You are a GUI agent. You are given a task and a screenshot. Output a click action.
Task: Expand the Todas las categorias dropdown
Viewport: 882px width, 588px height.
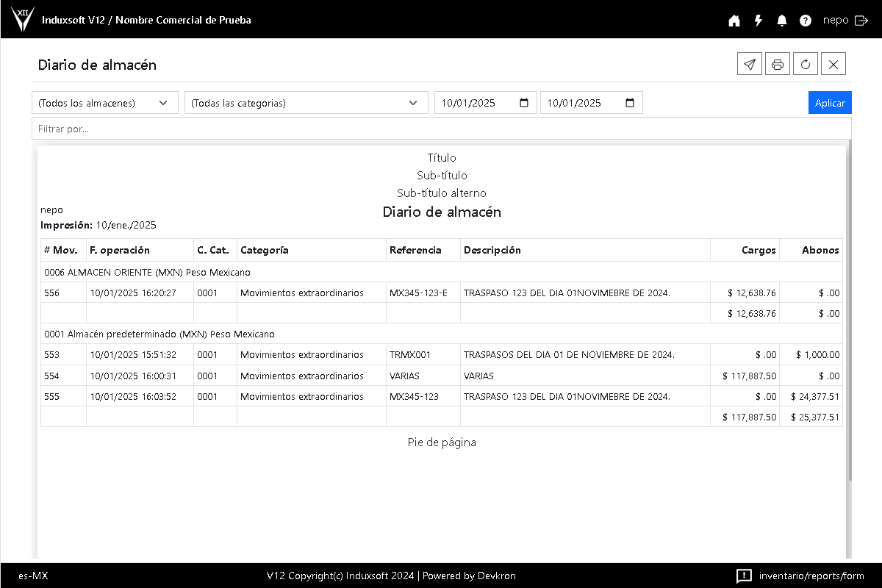306,103
